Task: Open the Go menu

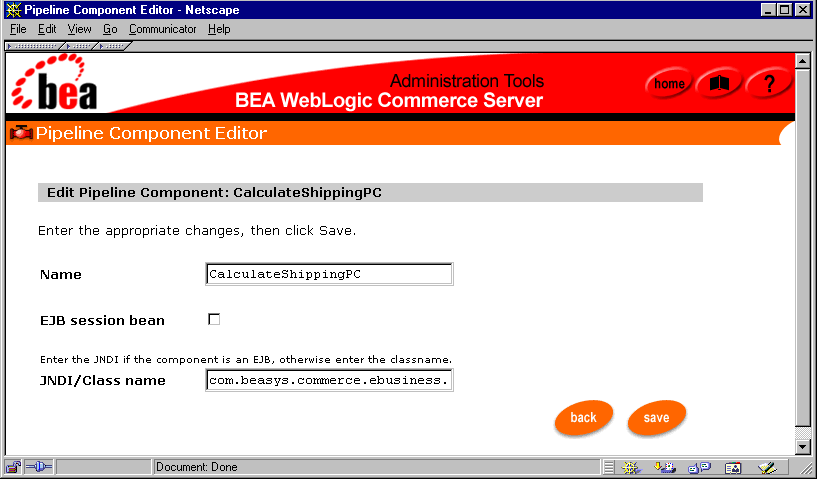Action: 110,29
